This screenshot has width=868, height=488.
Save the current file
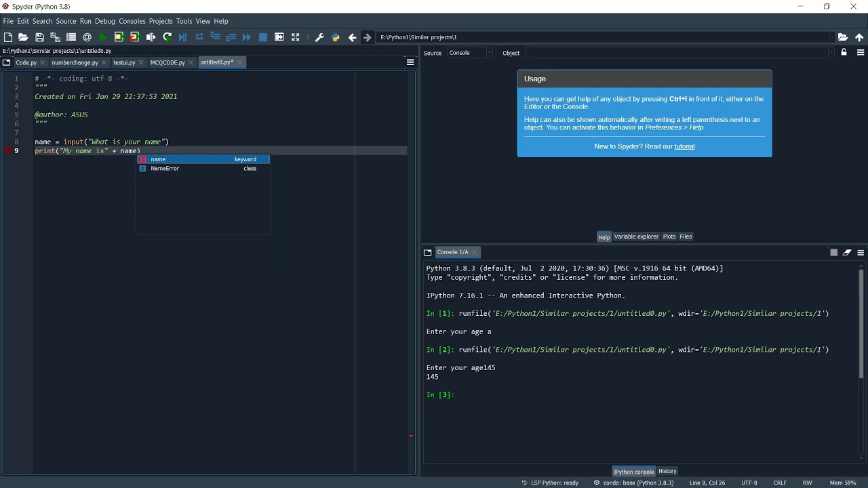[39, 37]
